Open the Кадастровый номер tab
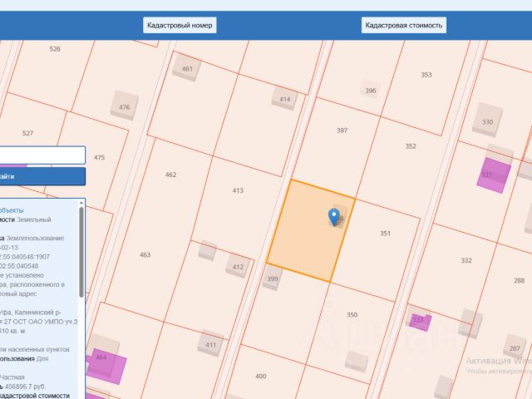This screenshot has width=532, height=399. [x=180, y=25]
